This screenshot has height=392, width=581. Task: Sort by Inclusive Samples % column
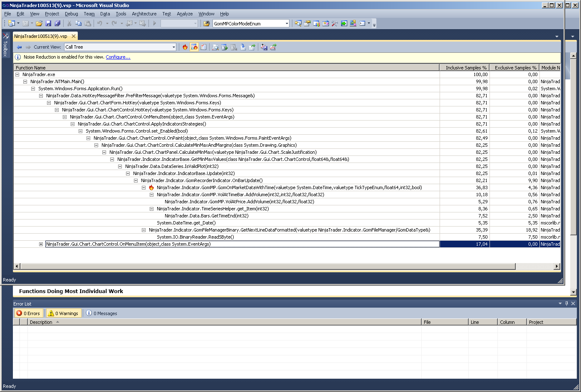click(x=465, y=68)
